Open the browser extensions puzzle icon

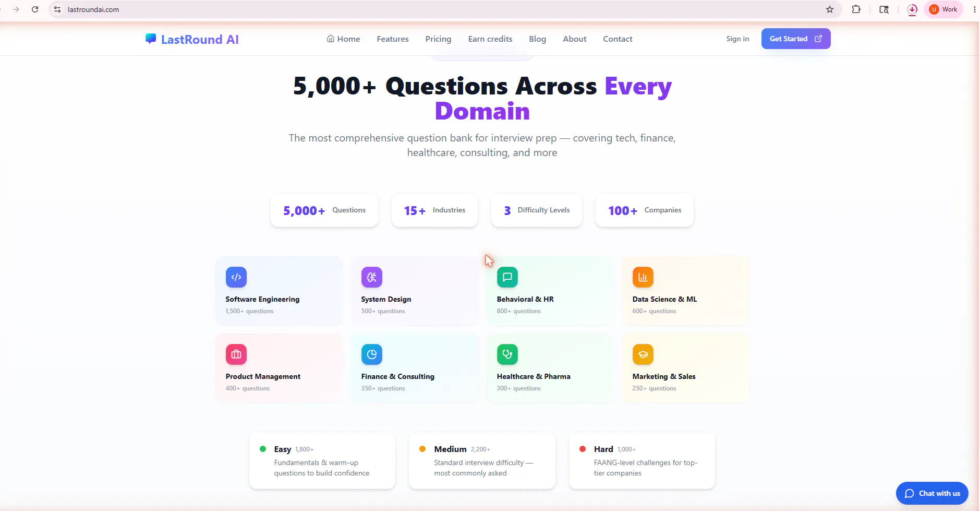point(856,9)
